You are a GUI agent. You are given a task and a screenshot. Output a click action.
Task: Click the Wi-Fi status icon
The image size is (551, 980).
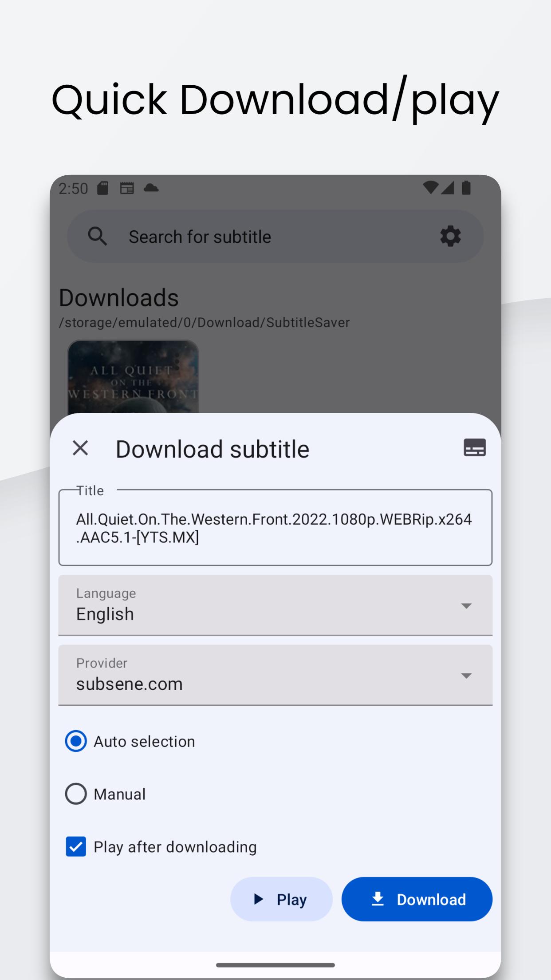coord(430,188)
